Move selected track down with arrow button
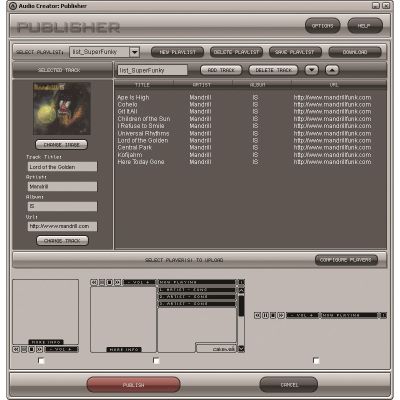The height and width of the screenshot is (400, 400). coord(312,70)
